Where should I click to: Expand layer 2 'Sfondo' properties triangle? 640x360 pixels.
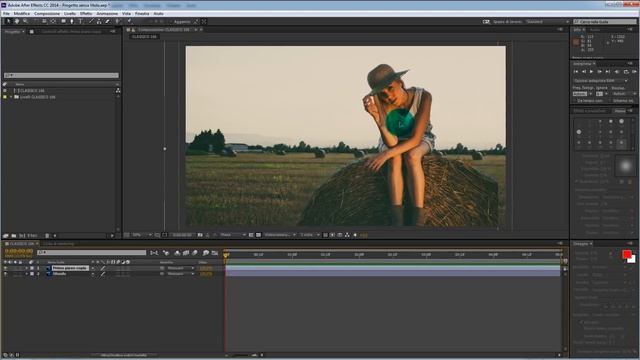click(27, 274)
